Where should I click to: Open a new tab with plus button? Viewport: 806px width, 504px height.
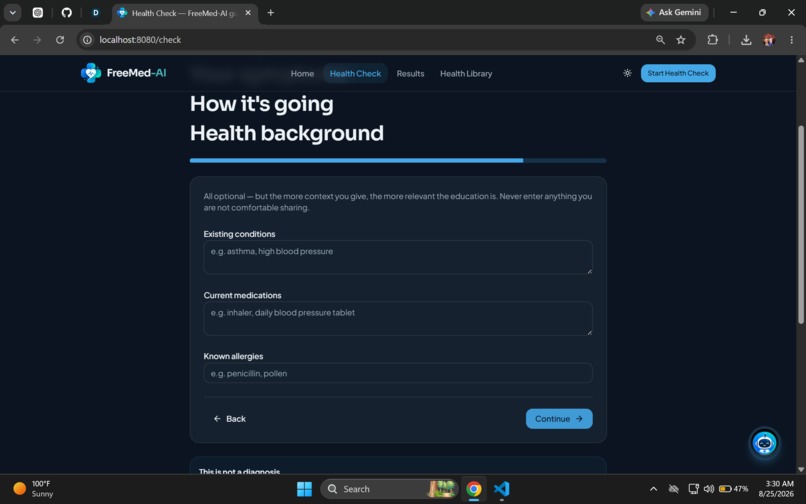pyautogui.click(x=271, y=13)
